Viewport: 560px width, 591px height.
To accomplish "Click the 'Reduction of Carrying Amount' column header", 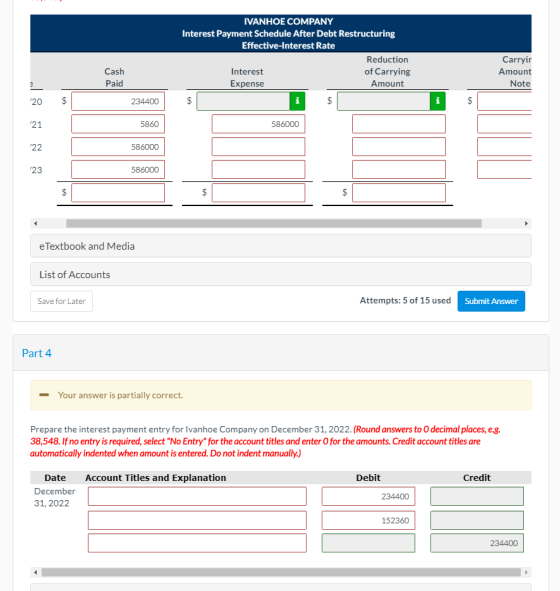I will point(387,71).
